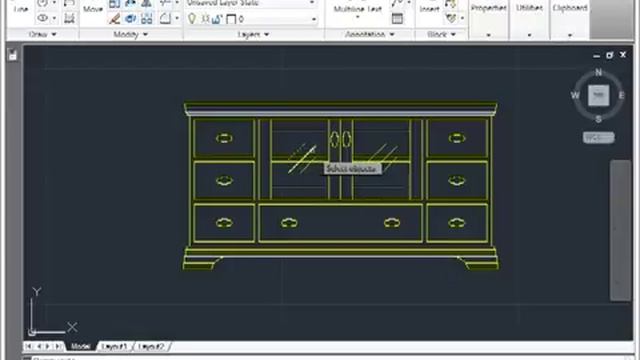The image size is (640, 360).
Task: Click the wide bottom center drawer of cabinet
Action: point(341,223)
